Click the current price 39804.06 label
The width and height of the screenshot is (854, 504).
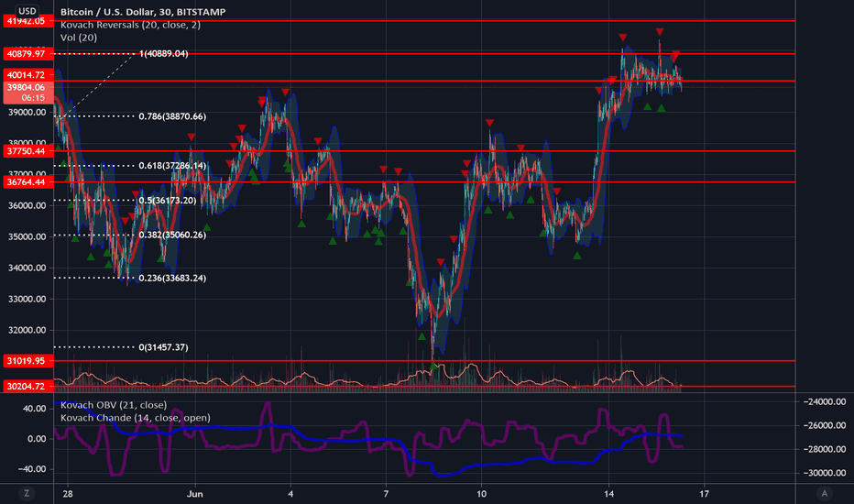(x=27, y=93)
